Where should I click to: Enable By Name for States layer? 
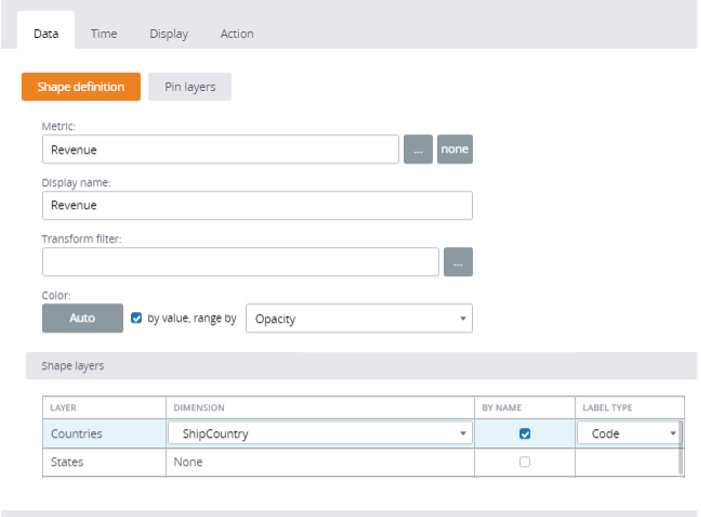525,462
